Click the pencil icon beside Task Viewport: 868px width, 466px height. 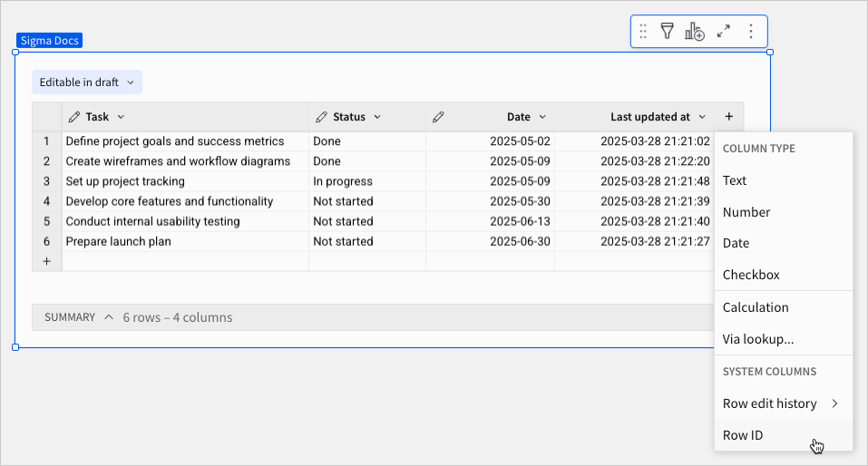click(74, 117)
